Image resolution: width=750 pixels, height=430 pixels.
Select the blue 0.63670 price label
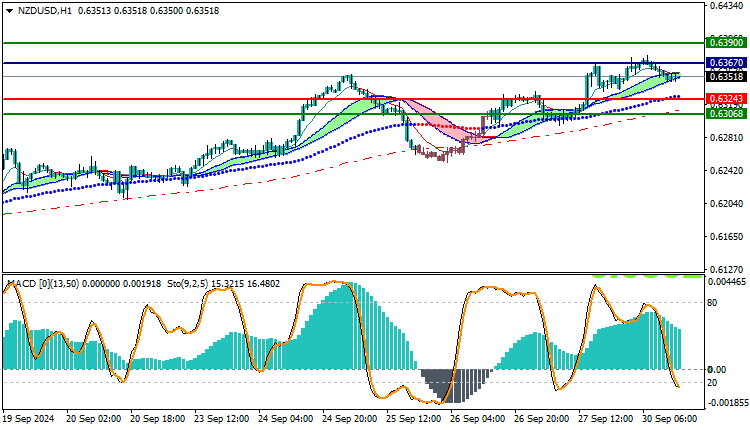727,63
